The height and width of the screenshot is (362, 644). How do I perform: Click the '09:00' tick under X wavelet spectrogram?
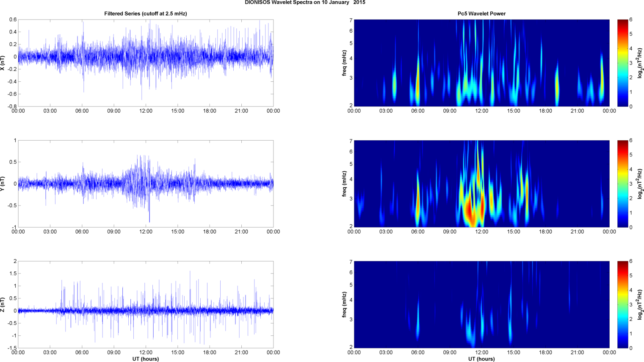tap(450, 111)
